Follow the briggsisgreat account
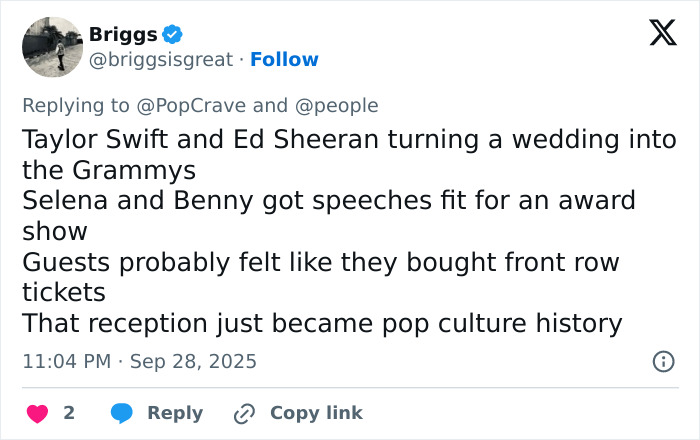The height and width of the screenshot is (440, 700). click(284, 60)
